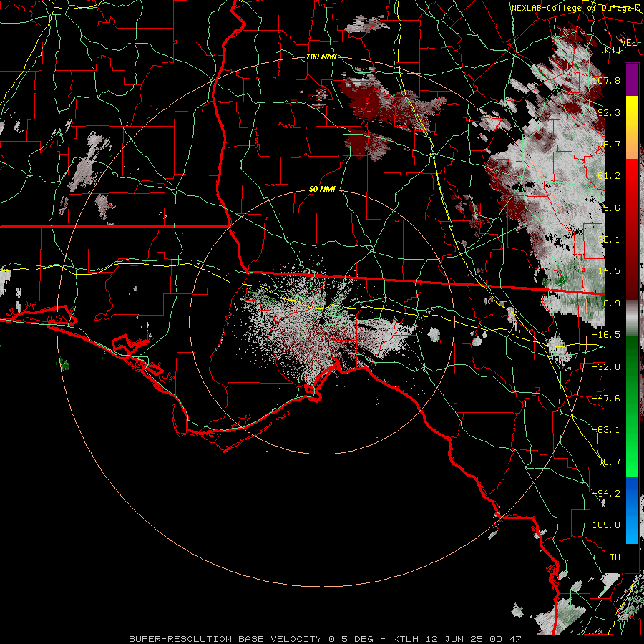Click the [KT] units label
Viewport: 644px width, 644px height.
coord(611,49)
